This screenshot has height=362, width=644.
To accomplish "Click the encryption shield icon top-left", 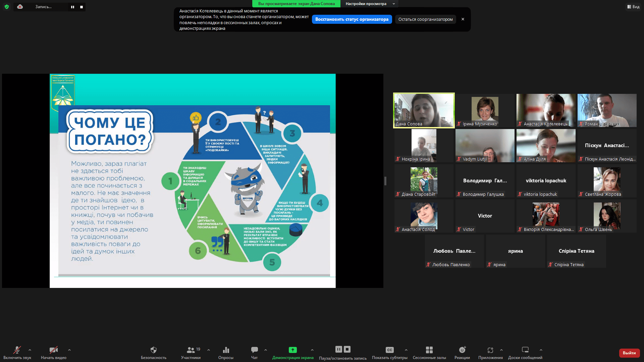I will pos(7,7).
